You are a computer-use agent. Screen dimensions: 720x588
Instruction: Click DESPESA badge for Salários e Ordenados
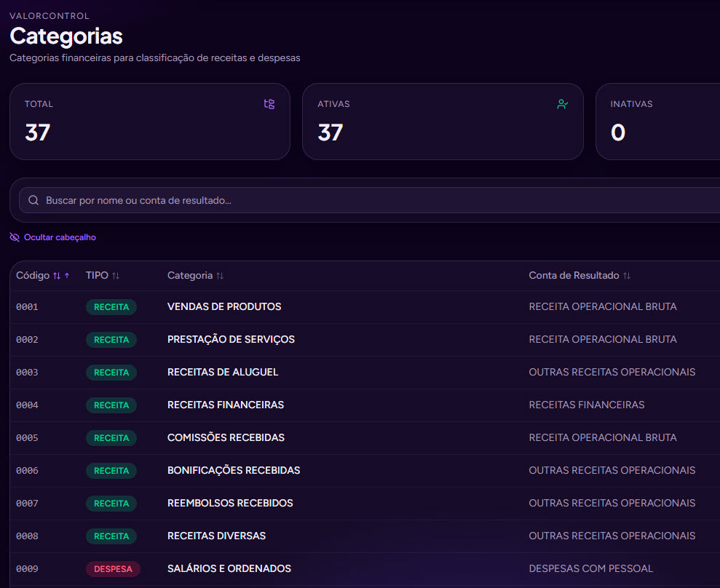(x=113, y=569)
